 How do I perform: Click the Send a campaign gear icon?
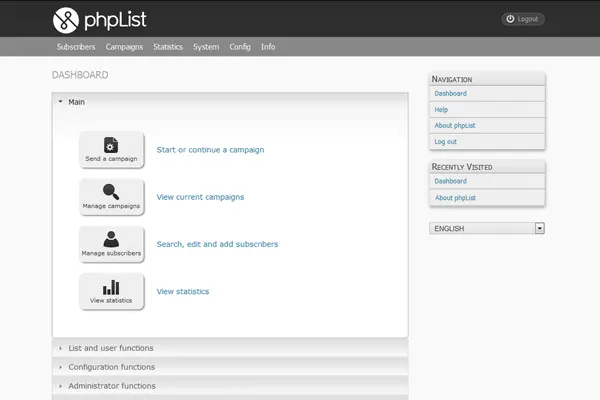(x=111, y=146)
